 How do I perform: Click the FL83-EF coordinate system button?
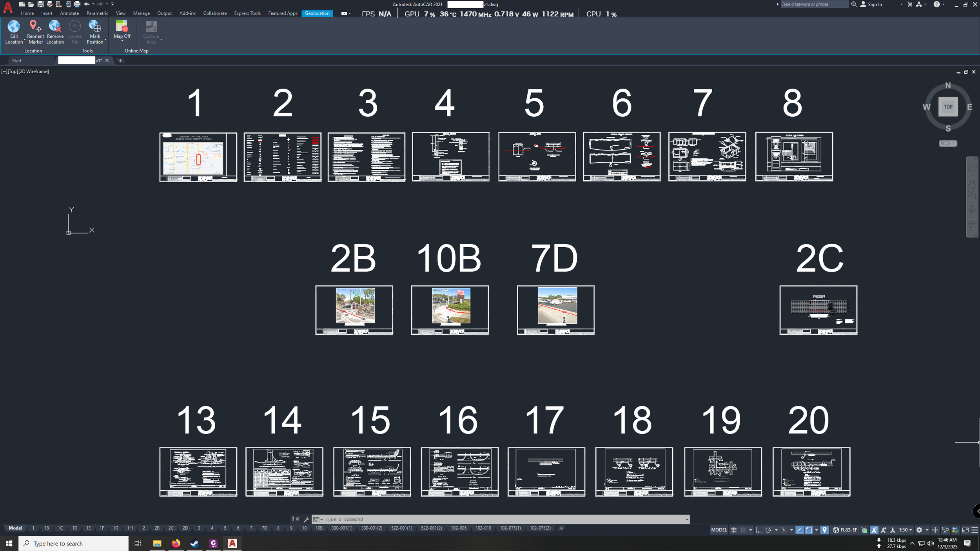tap(845, 530)
